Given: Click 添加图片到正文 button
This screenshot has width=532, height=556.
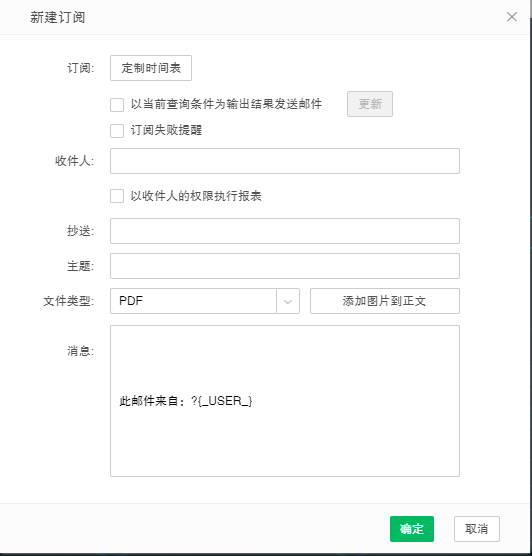Looking at the screenshot, I should [x=385, y=301].
